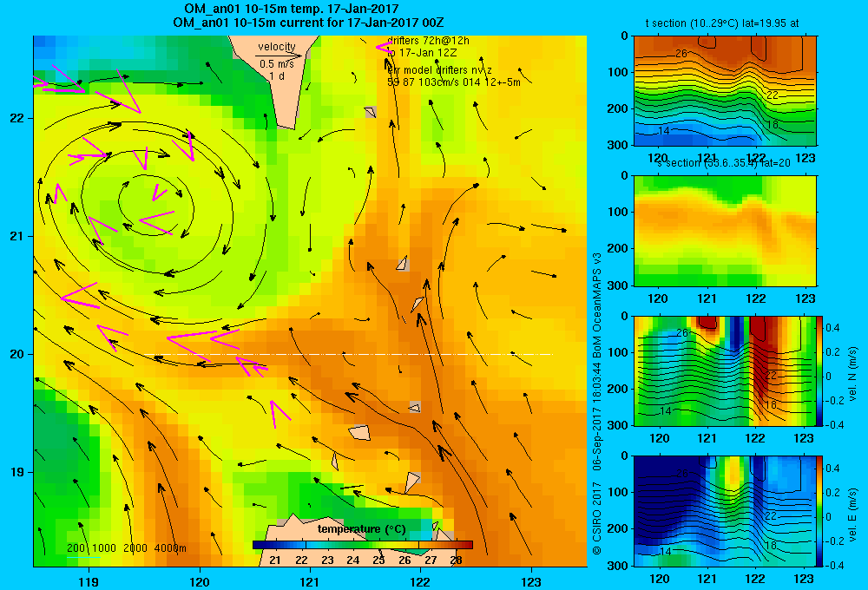Click the '28' tick on temperature colorbar

point(457,560)
